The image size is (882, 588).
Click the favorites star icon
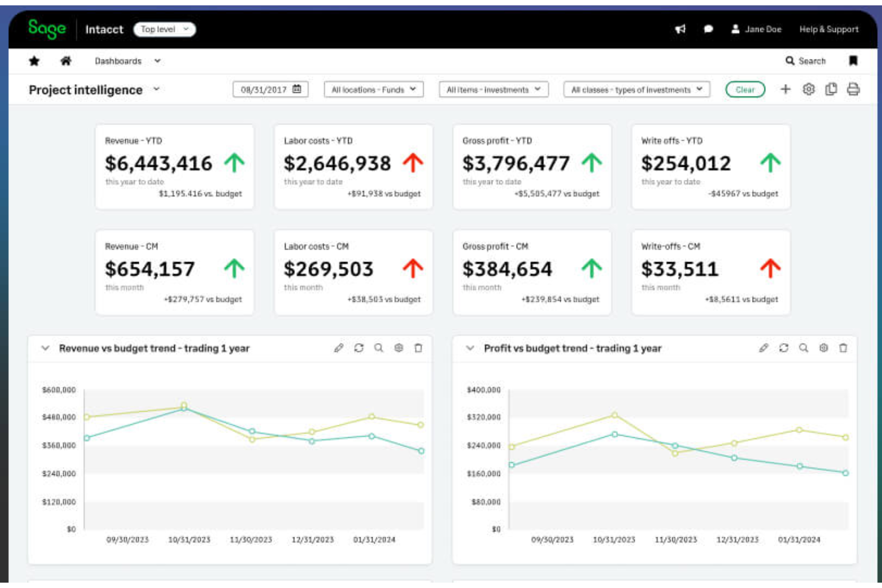35,61
